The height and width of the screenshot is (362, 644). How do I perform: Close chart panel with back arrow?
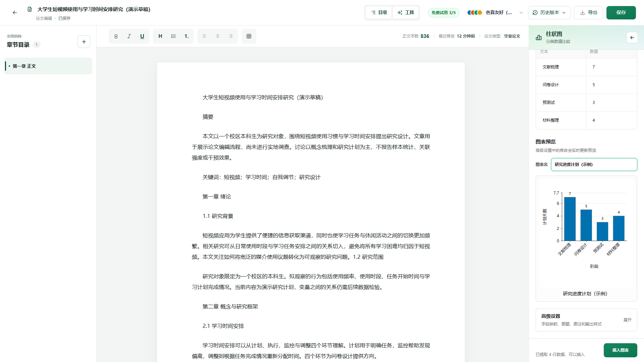tap(632, 38)
